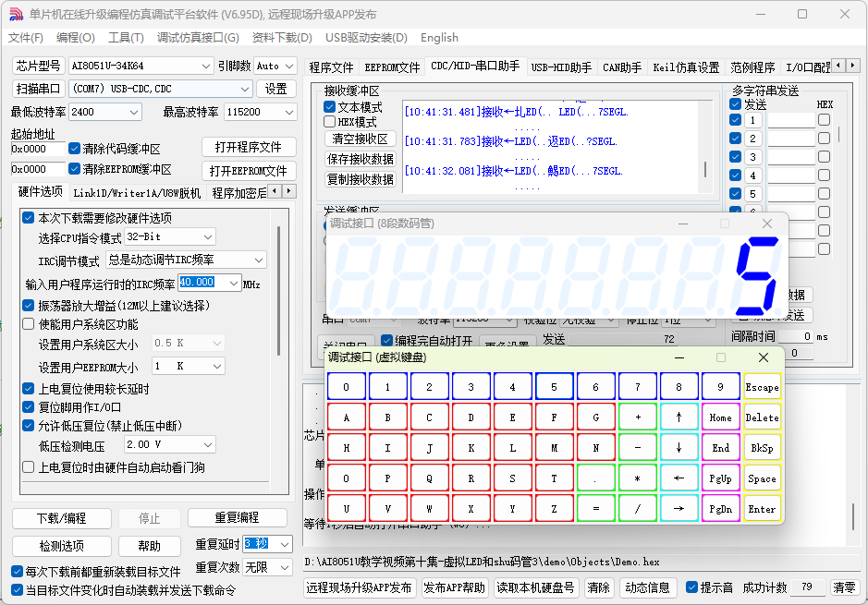Click the PgDn key on virtual keyboard
This screenshot has width=868, height=605.
click(x=721, y=509)
